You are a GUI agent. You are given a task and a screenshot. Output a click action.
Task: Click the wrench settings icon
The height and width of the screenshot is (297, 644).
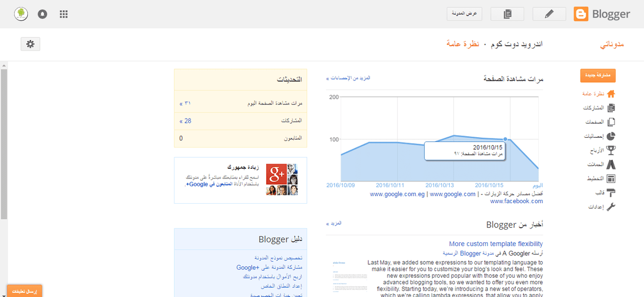point(611,207)
